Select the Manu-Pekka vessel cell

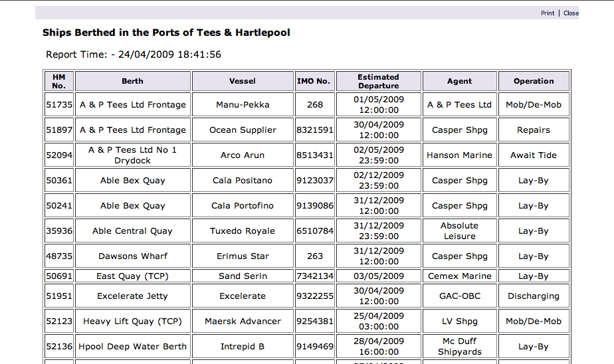(243, 105)
